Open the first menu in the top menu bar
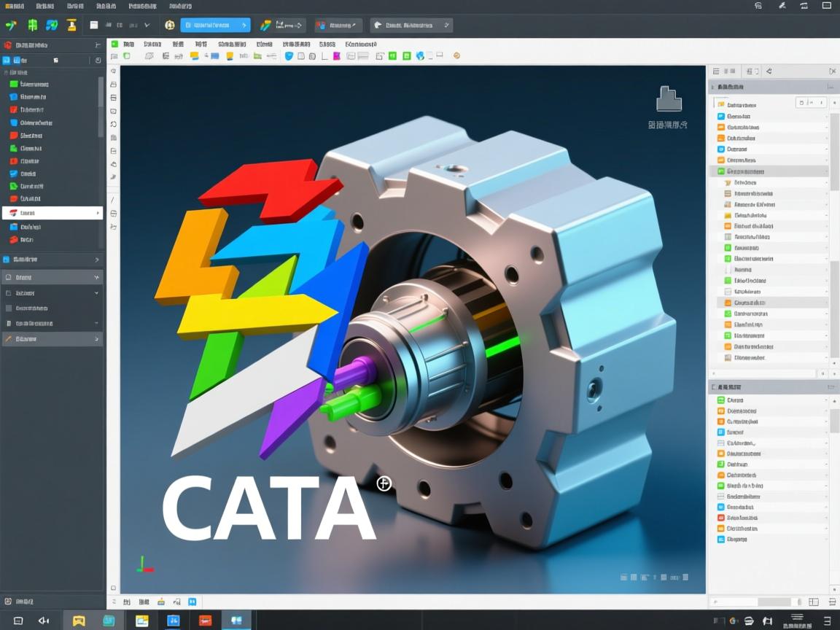The image size is (840, 630). pos(15,6)
